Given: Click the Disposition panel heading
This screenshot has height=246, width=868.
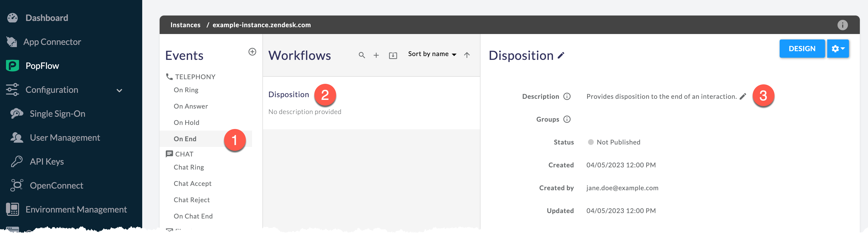Looking at the screenshot, I should pyautogui.click(x=521, y=56).
